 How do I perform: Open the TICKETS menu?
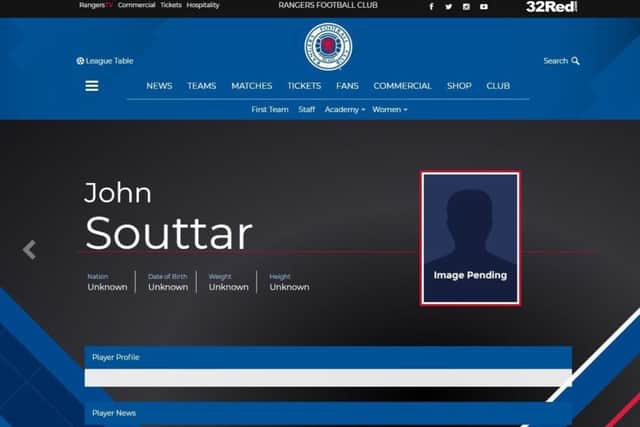[304, 86]
